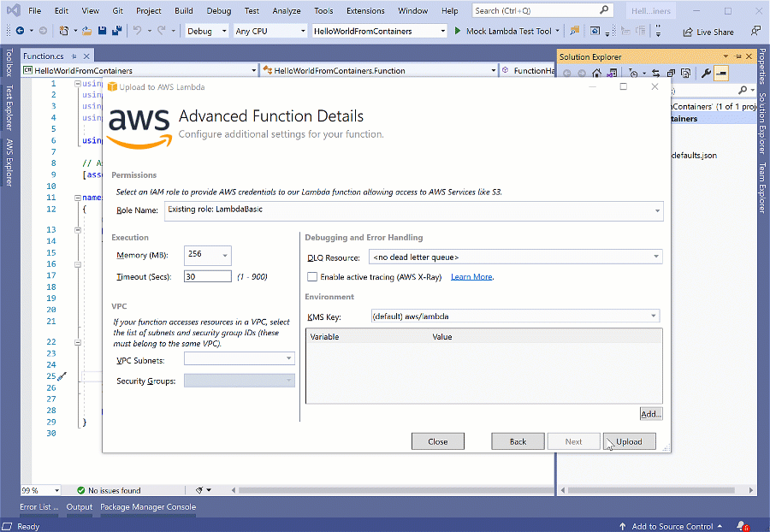Click Add to Source Control
770x532 pixels.
672,526
